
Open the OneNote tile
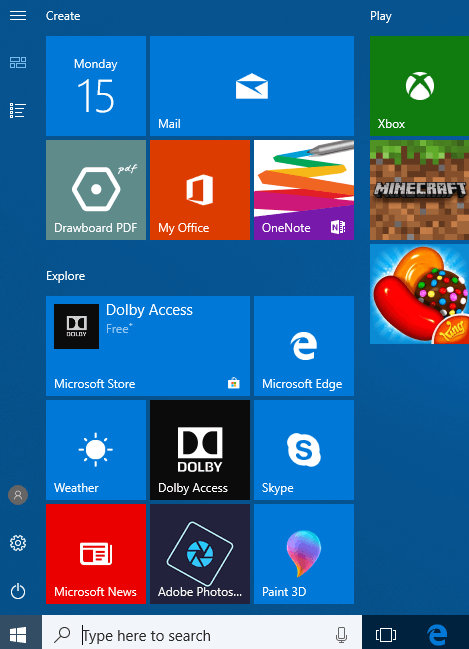coord(304,190)
